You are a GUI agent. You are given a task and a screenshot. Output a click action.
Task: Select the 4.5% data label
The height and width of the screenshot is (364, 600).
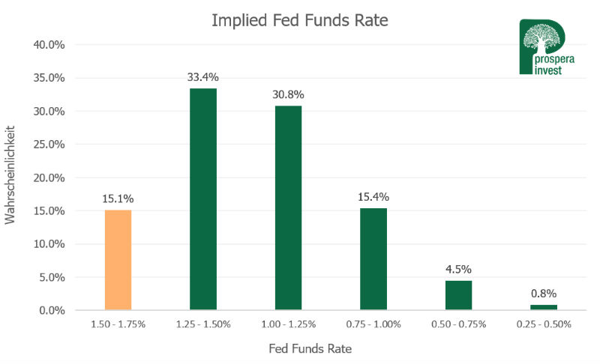pos(458,269)
